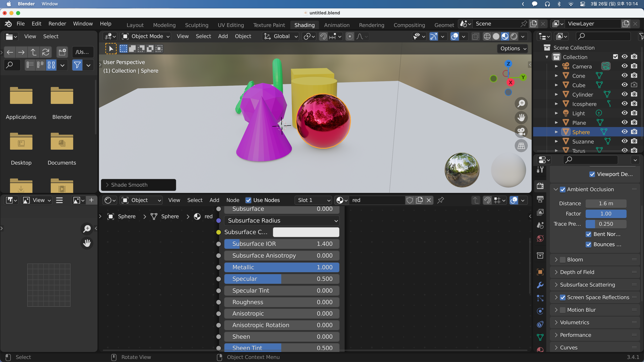This screenshot has width=644, height=362.
Task: Click parent directory up arrow icon
Action: click(x=34, y=52)
